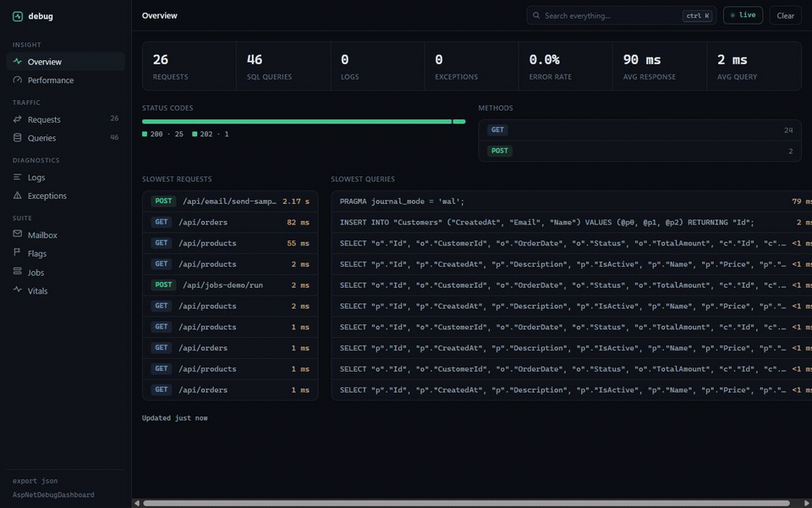This screenshot has height=508, width=812.
Task: Go to the Requests section
Action: click(66, 119)
